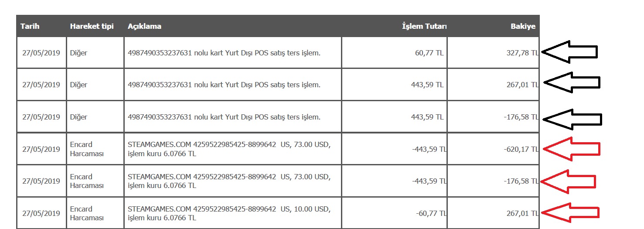The width and height of the screenshot is (644, 229).
Task: Select the STEAMGAMES.COM 10.00 USD description
Action: click(229, 213)
